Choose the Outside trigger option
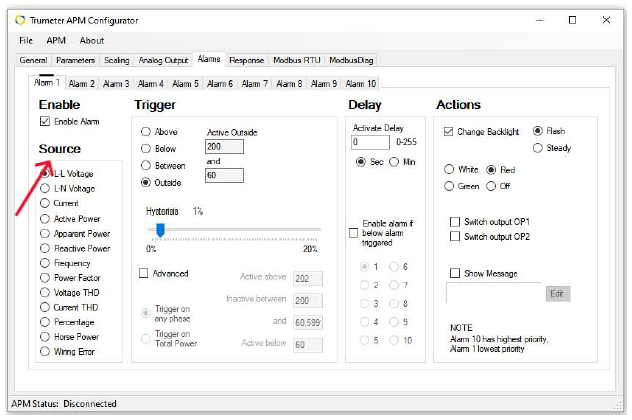The image size is (632, 420). 146,183
